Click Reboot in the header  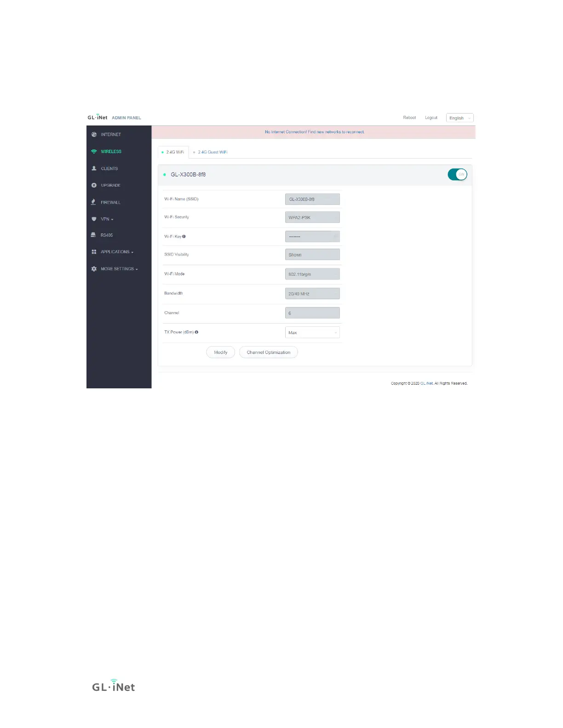coord(409,118)
